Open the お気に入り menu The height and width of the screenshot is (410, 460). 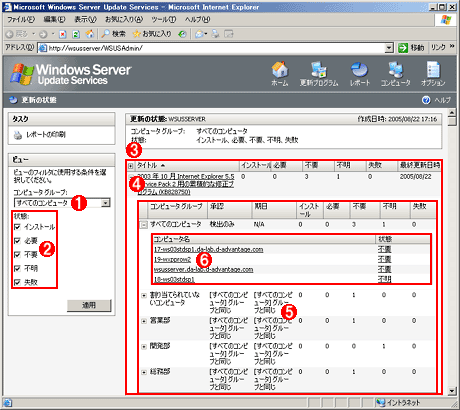[124, 20]
